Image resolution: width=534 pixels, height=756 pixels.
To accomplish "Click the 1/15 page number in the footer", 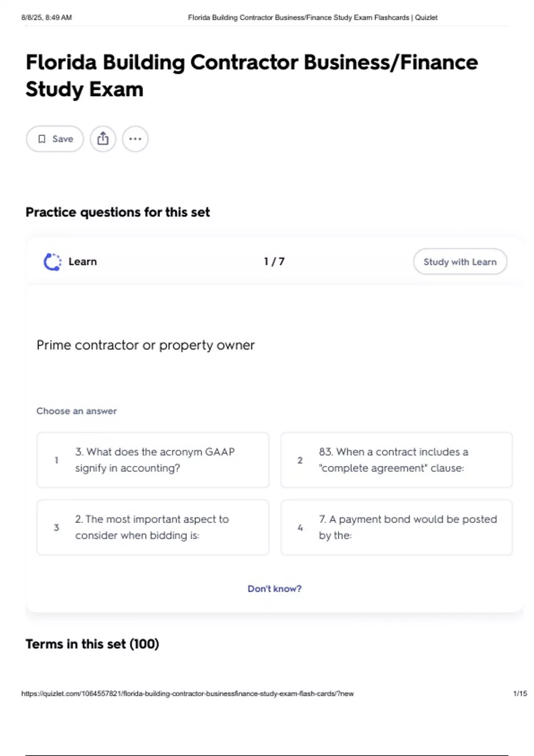I will click(520, 694).
